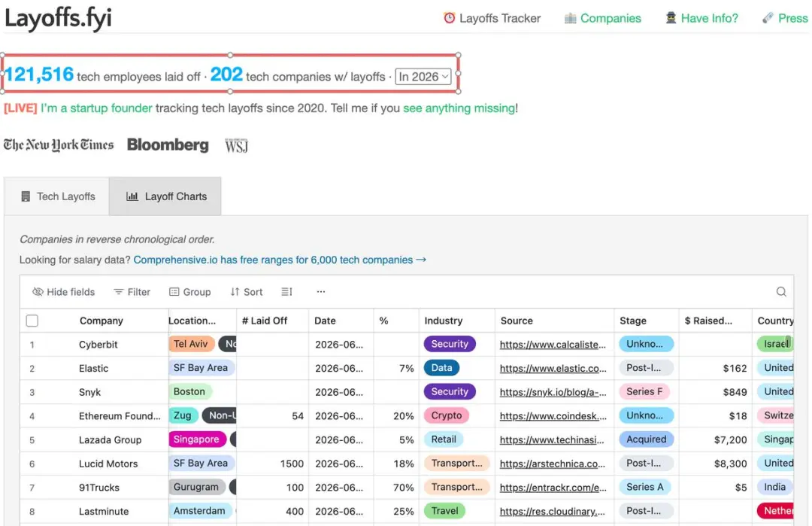This screenshot has width=812, height=526.
Task: Open the calcaliste source link for Cyberbit
Action: pyautogui.click(x=553, y=345)
